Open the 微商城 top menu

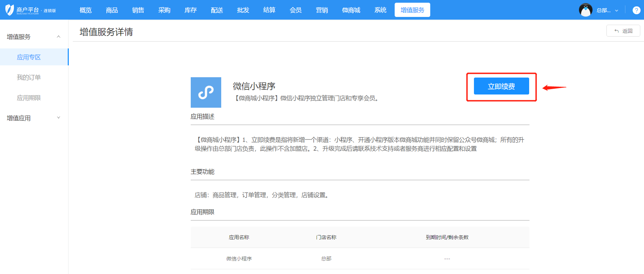351,10
